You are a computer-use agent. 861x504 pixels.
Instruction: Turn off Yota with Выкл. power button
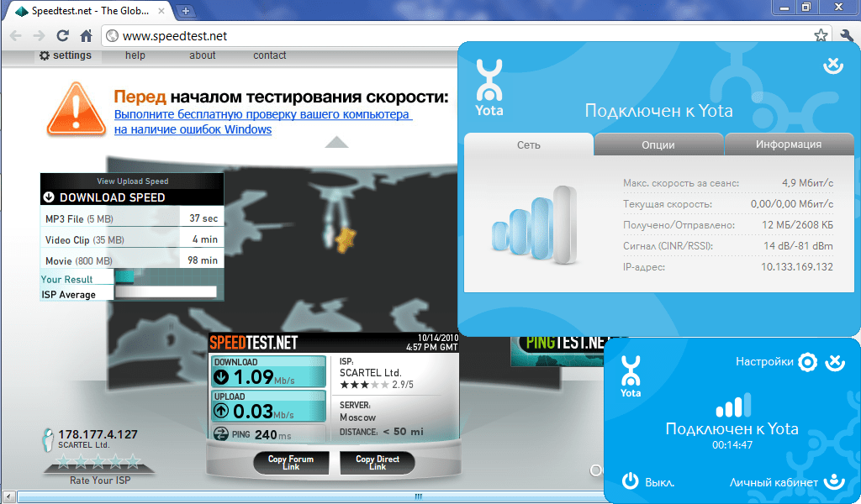(x=630, y=481)
